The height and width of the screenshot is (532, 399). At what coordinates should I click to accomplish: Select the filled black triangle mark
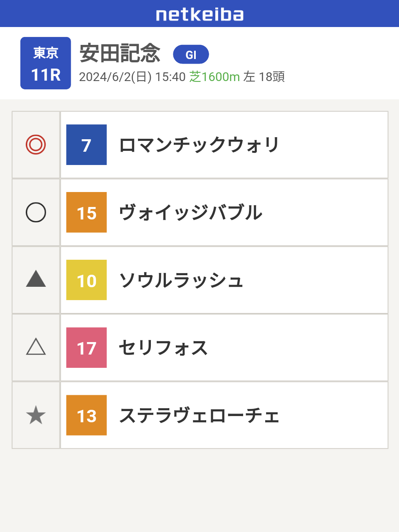pyautogui.click(x=36, y=278)
